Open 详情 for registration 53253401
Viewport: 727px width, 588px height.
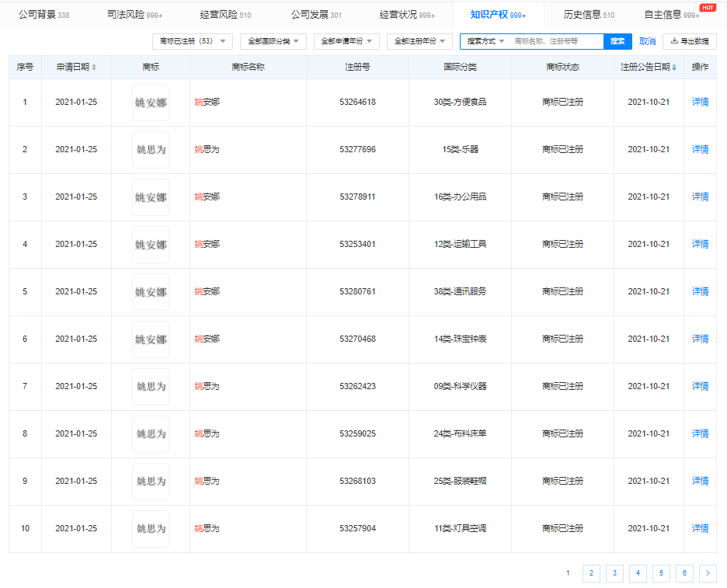[700, 244]
